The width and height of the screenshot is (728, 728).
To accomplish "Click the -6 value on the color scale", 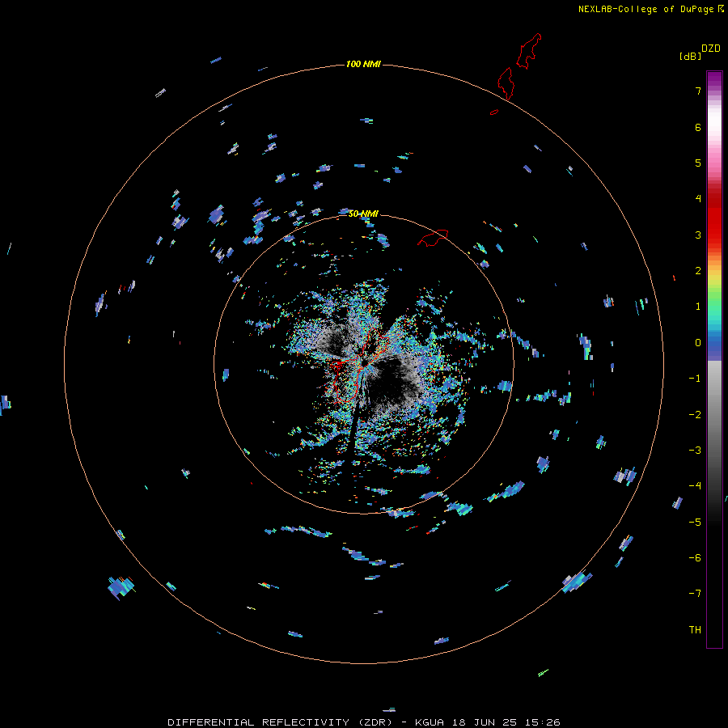I will (695, 558).
